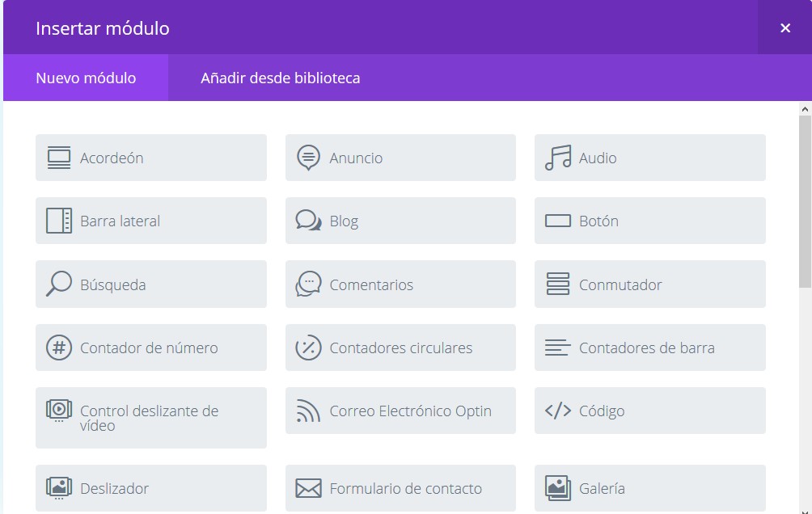
Task: Click the Contador de número hash icon
Action: point(59,348)
